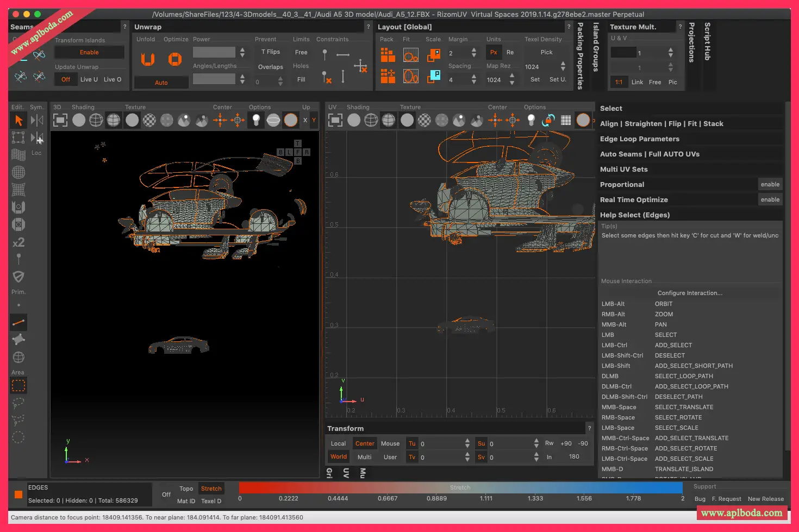
Task: Click the Stretch color gradient bar
Action: point(460,487)
